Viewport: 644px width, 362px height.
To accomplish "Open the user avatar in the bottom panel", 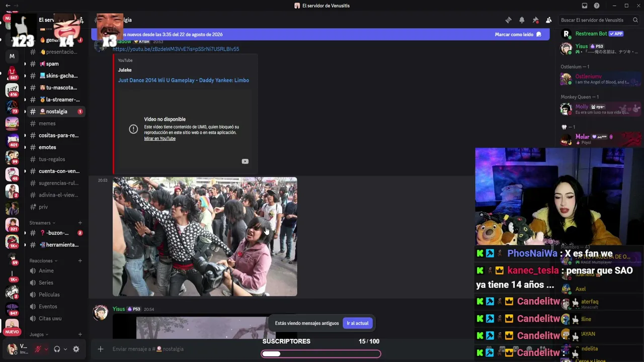I will point(12,349).
